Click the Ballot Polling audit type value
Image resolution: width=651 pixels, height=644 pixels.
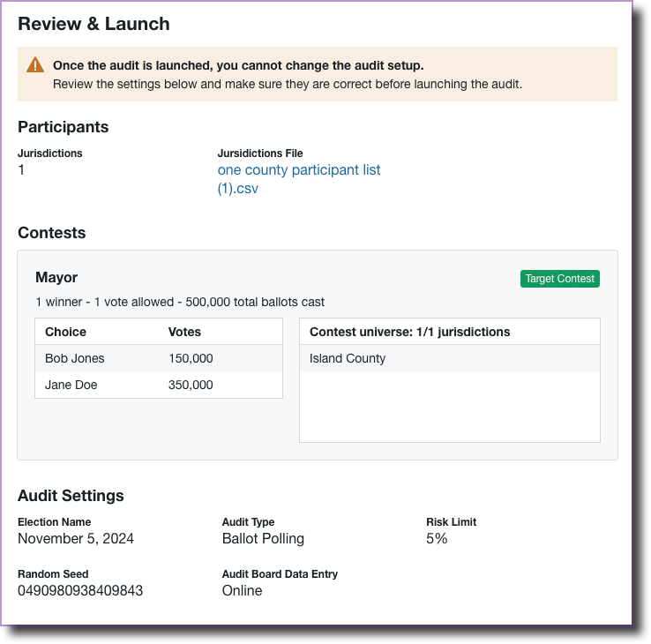(x=263, y=538)
